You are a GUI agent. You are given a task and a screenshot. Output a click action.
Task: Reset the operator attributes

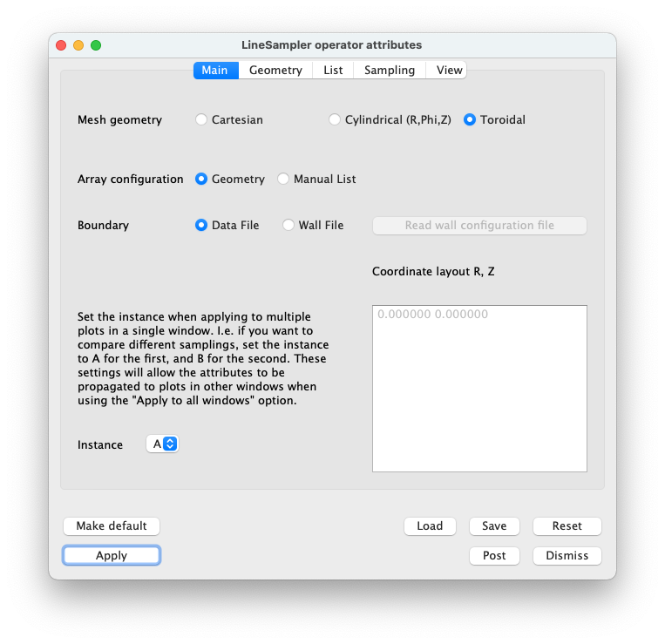(x=567, y=525)
